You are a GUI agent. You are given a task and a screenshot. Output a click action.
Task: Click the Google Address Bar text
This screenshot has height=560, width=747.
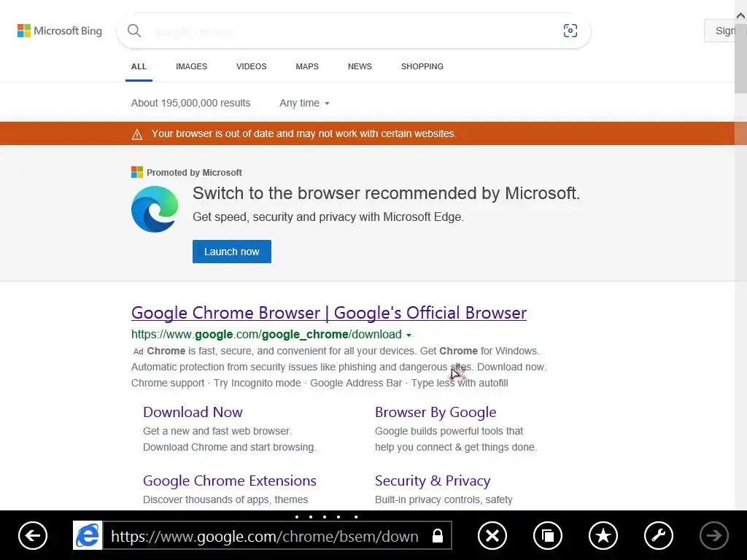(356, 384)
